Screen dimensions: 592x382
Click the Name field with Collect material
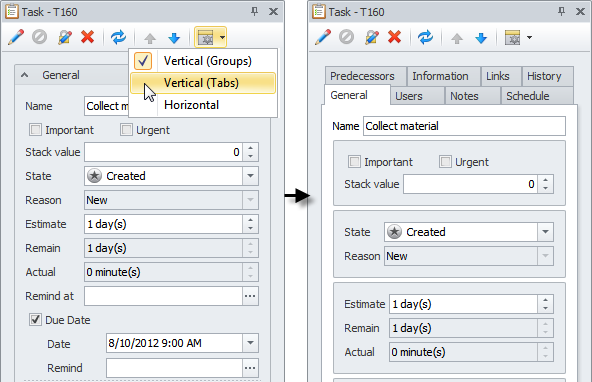coord(464,126)
